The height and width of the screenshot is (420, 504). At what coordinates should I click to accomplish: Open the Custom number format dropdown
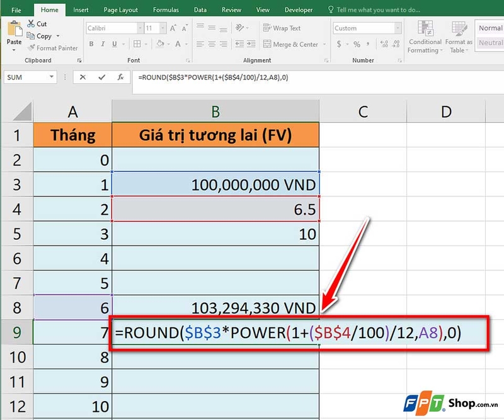click(397, 28)
